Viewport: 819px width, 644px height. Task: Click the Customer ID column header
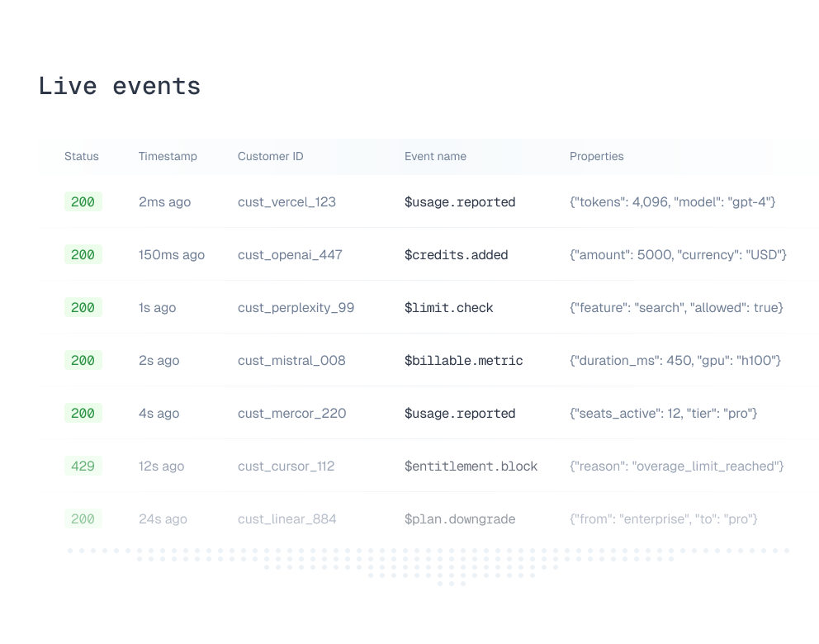point(270,156)
